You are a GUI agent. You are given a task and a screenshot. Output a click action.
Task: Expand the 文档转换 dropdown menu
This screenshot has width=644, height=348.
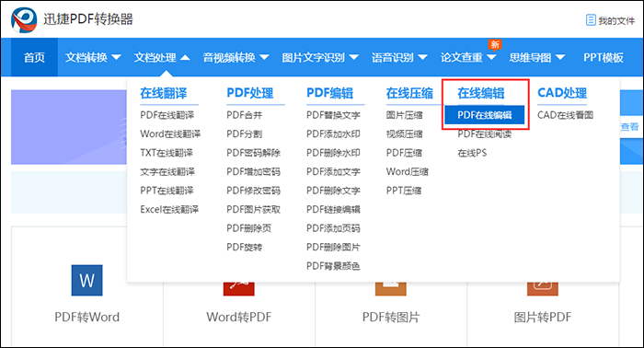tap(93, 57)
